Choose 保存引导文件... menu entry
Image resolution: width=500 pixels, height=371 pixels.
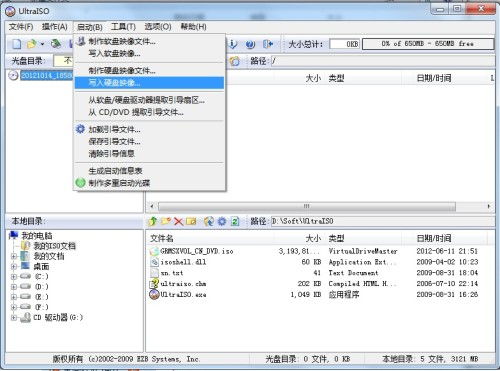coord(149,141)
